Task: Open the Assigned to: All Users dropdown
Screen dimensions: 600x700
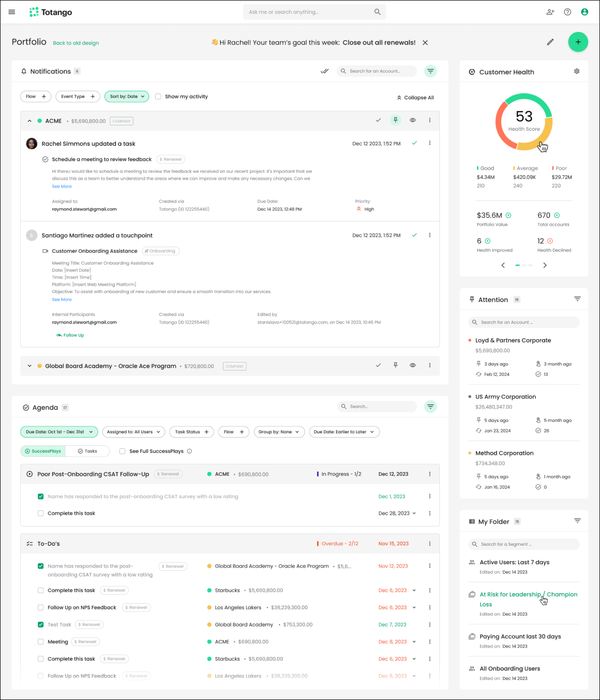Action: 133,432
